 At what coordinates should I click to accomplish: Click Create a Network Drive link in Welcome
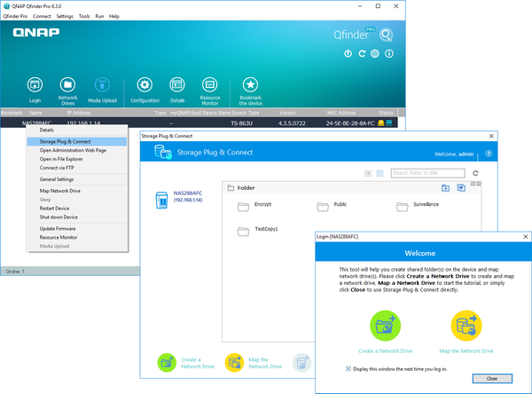coord(385,351)
